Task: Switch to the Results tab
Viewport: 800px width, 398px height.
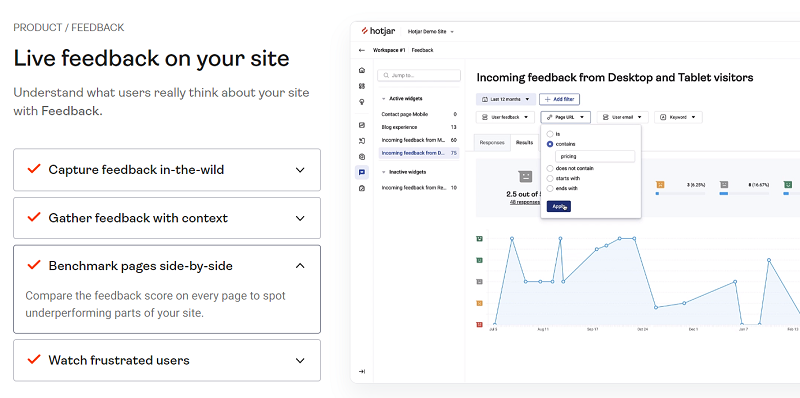Action: pos(524,143)
